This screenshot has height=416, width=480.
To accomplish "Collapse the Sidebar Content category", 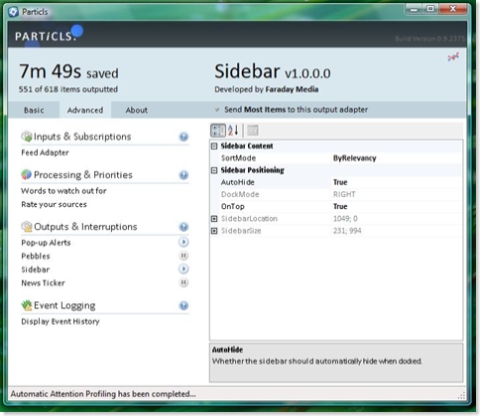I will click(x=214, y=146).
